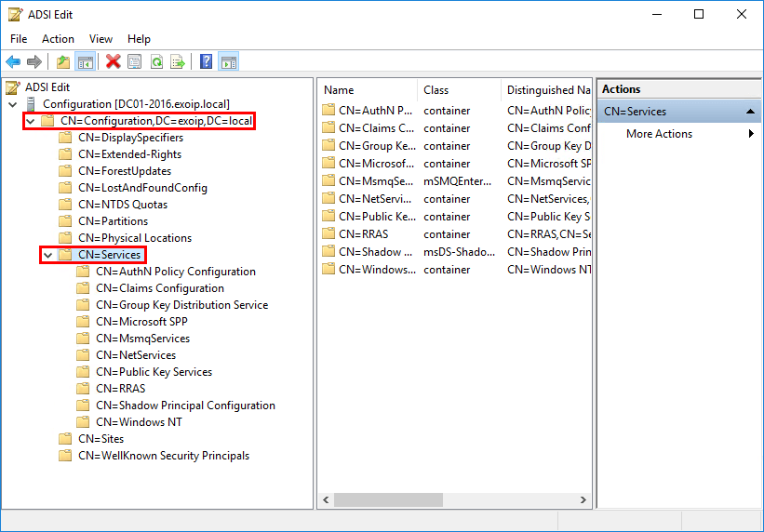Collapse the CN=Configuration,DC=exoip,DC=local node

pyautogui.click(x=31, y=121)
